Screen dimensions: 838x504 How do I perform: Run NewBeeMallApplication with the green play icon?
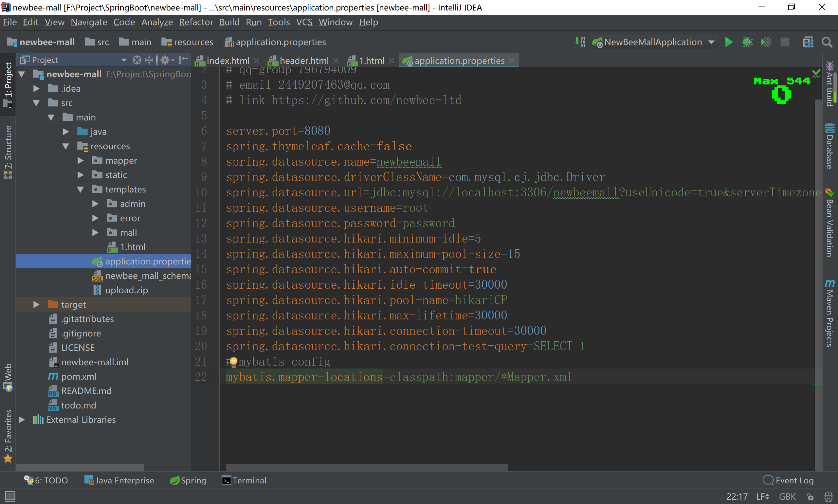[728, 42]
